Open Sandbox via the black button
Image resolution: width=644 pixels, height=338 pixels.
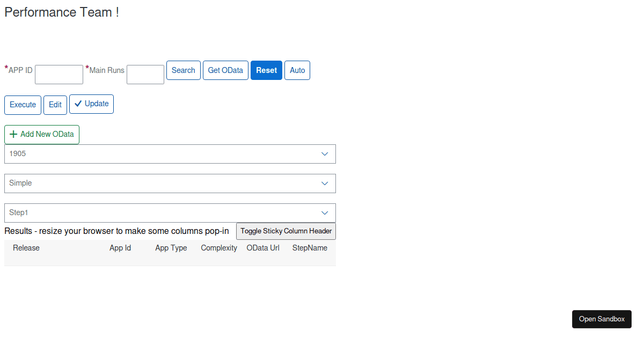pos(602,319)
